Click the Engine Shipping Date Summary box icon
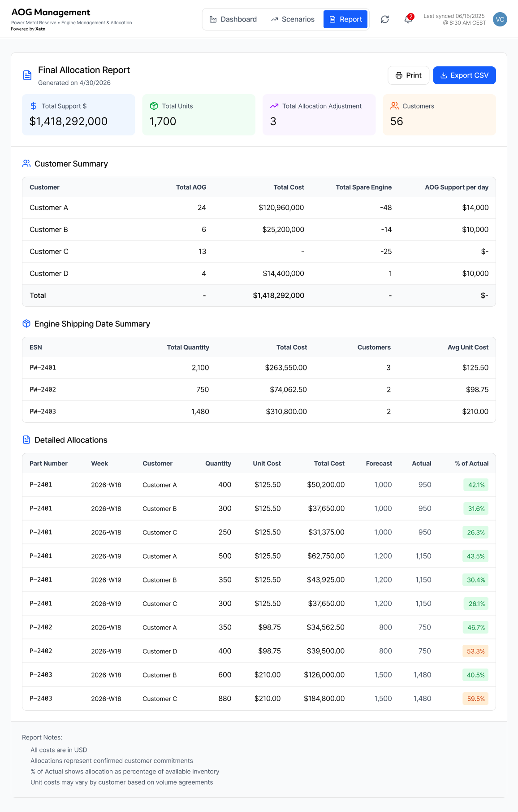518x812 pixels. click(26, 324)
